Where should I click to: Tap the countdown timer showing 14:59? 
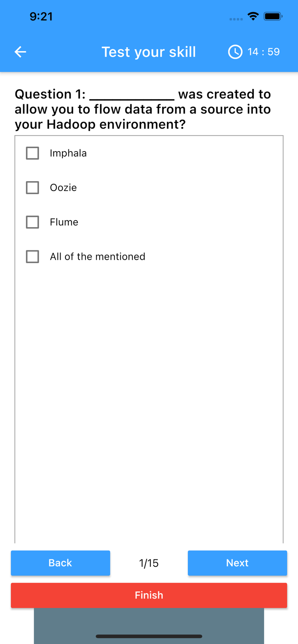click(x=263, y=52)
